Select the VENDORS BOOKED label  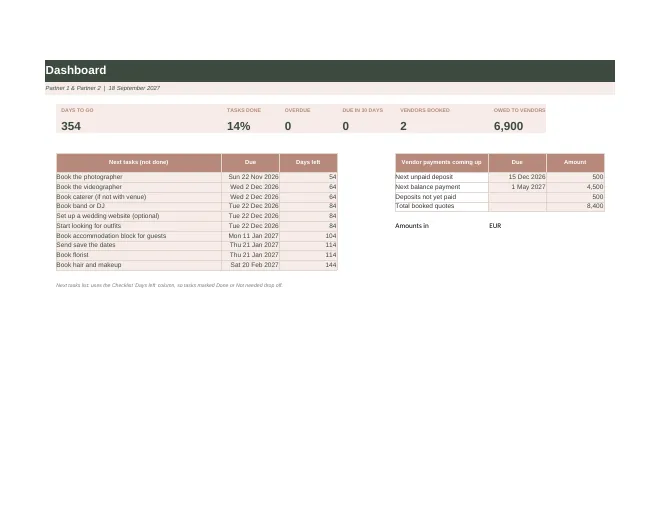pos(425,110)
